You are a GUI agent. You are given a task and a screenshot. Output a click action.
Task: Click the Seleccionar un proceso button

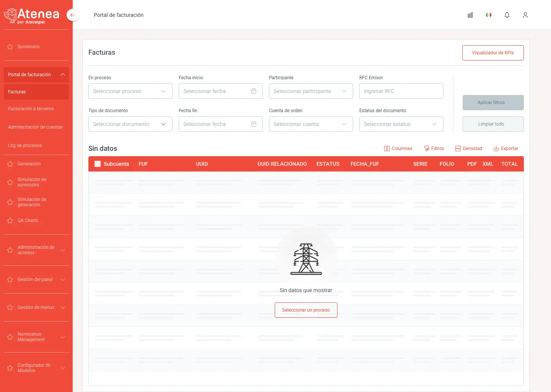point(306,310)
